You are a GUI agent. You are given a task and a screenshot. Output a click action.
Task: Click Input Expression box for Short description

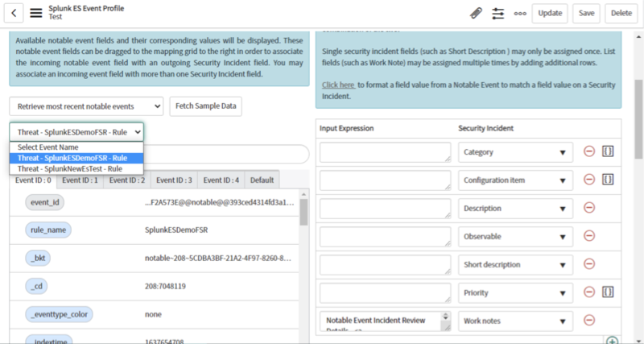[x=386, y=264]
